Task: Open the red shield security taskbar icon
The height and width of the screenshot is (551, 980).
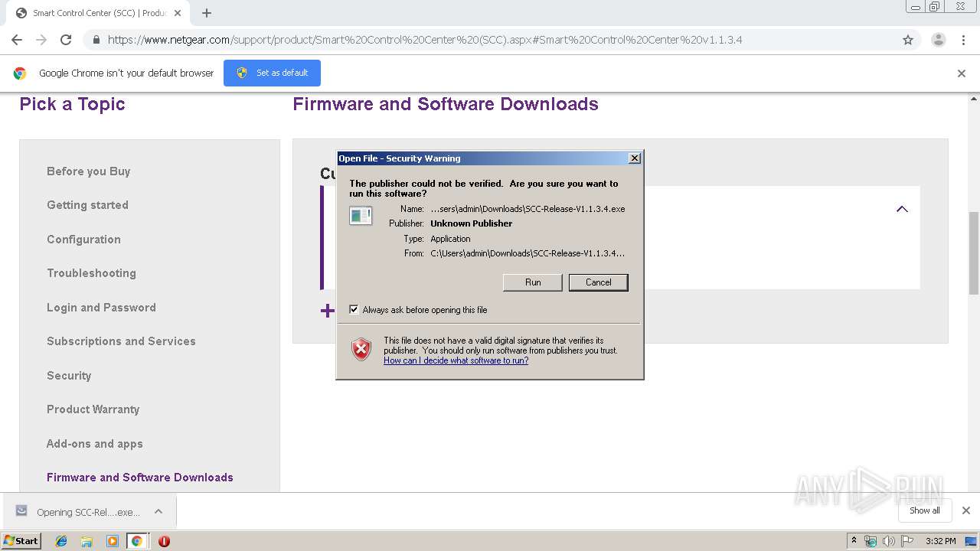Action: pos(164,541)
